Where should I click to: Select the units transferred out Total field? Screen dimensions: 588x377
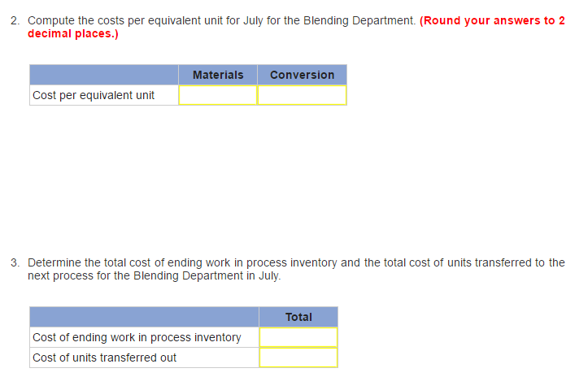(298, 357)
